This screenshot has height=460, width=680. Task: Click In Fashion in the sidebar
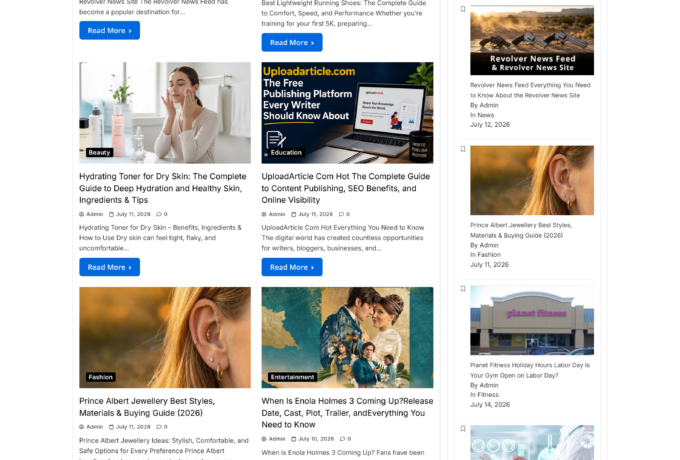(x=485, y=255)
